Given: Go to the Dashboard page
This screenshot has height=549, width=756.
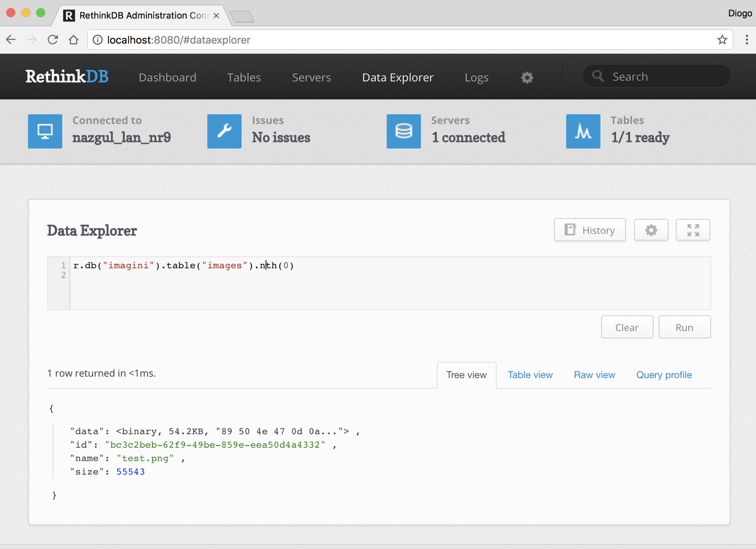Looking at the screenshot, I should point(168,78).
